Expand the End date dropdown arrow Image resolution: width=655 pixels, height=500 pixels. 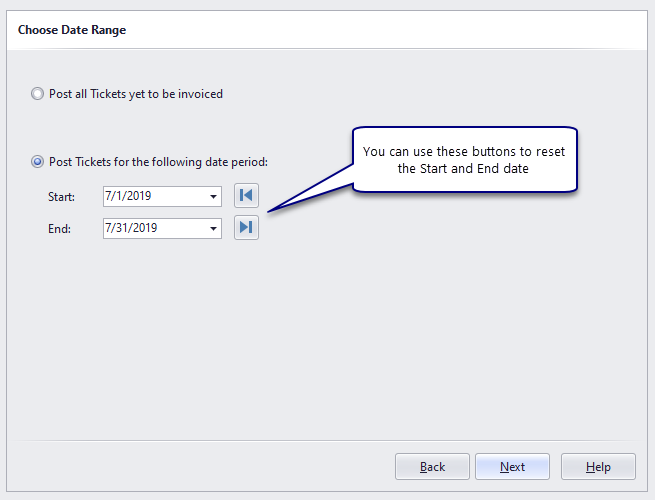214,229
